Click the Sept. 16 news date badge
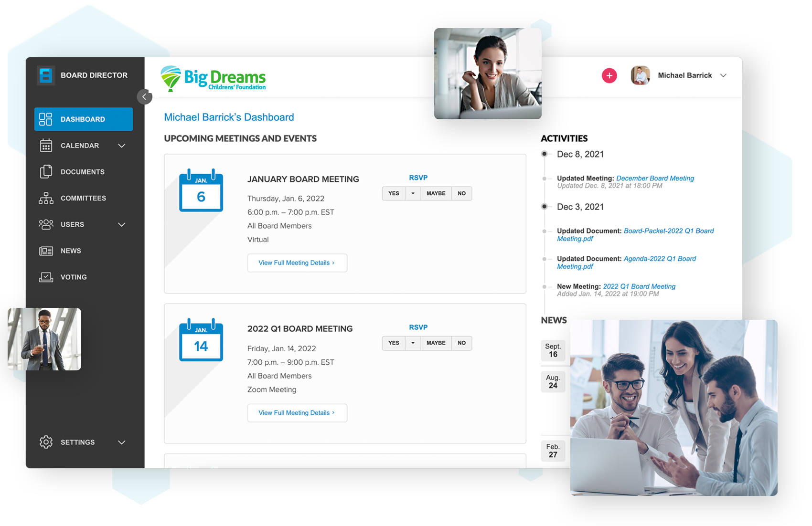The width and height of the screenshot is (812, 526). click(x=553, y=350)
